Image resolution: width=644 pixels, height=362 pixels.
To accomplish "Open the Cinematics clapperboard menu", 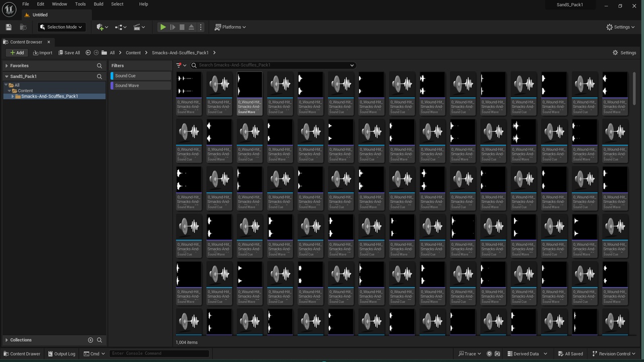I will (x=139, y=27).
